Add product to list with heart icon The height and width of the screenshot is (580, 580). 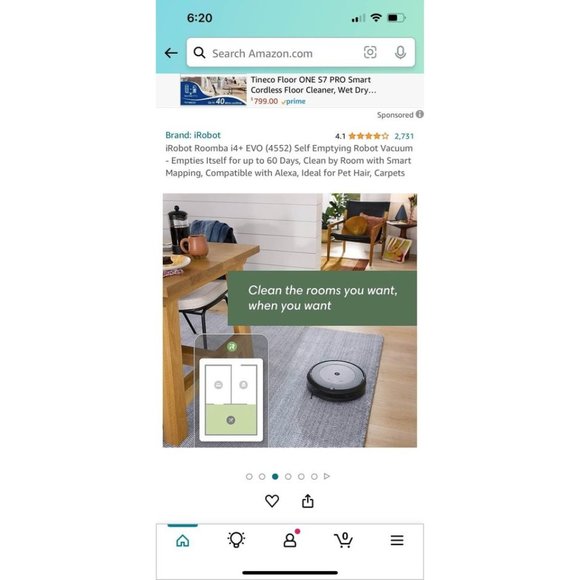[272, 501]
